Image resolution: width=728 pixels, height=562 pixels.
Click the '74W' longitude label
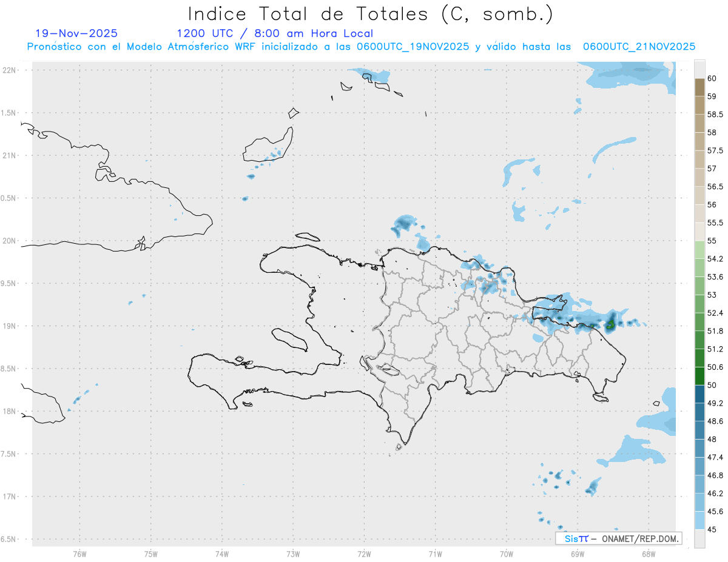coord(222,554)
